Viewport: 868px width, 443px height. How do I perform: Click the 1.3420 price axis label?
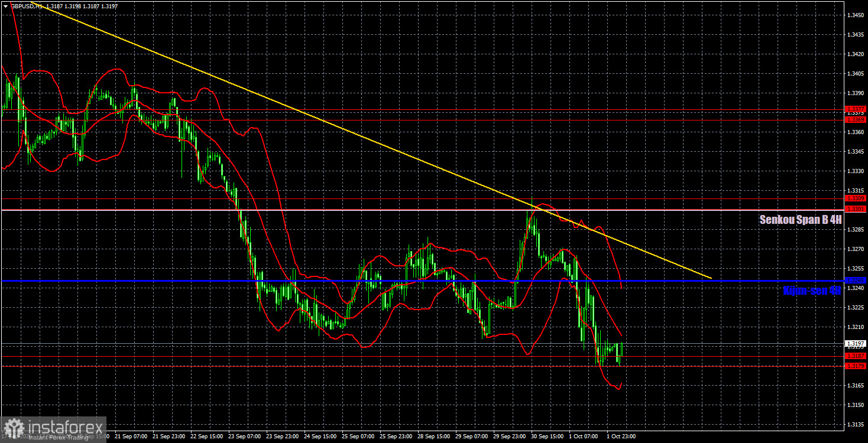coord(855,54)
